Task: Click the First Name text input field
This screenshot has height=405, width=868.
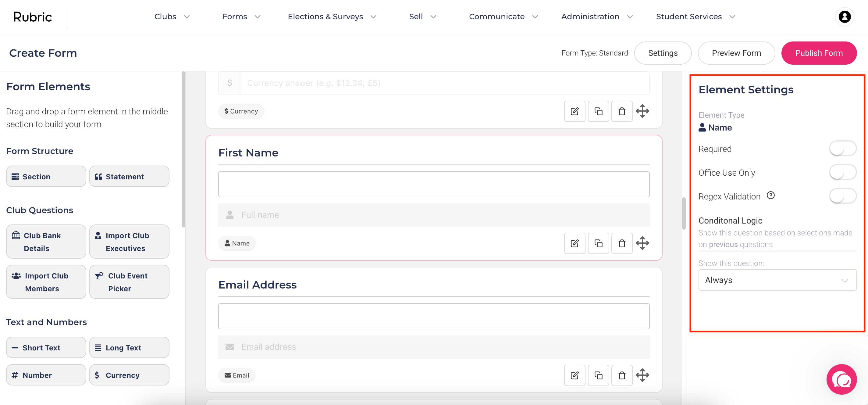Action: pos(434,184)
